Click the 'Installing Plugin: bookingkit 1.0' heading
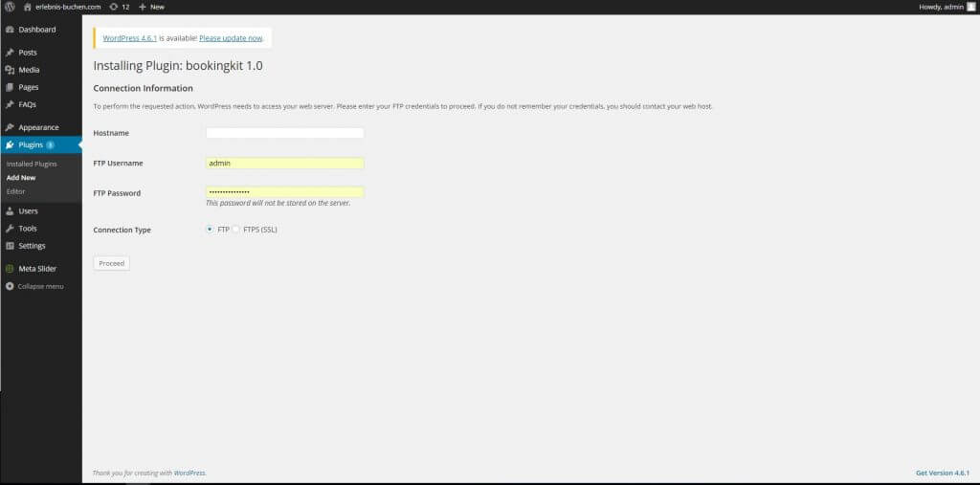This screenshot has width=980, height=485. pos(178,66)
